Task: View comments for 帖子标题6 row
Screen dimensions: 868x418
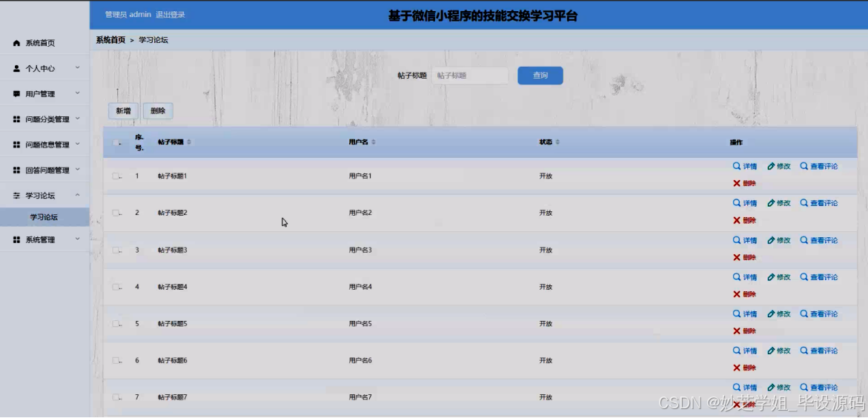Action: 819,351
